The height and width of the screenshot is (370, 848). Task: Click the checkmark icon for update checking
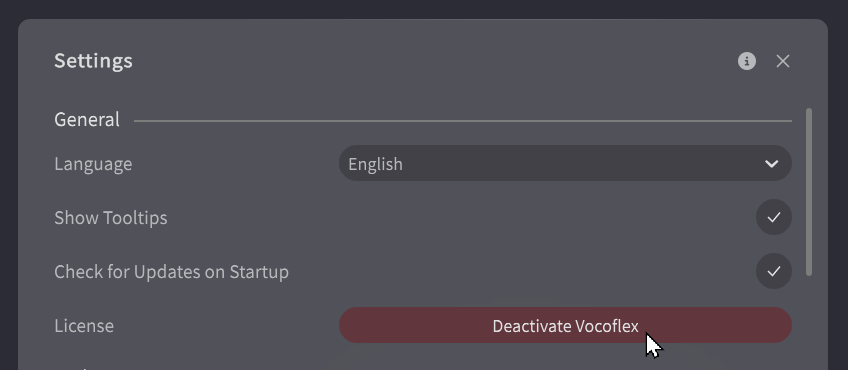774,271
